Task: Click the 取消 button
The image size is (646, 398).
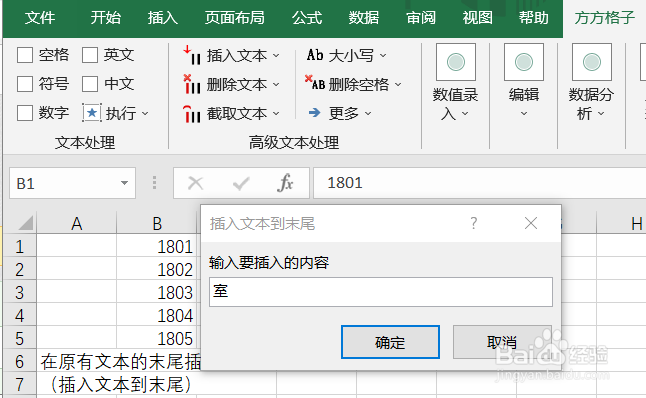Action: click(502, 342)
